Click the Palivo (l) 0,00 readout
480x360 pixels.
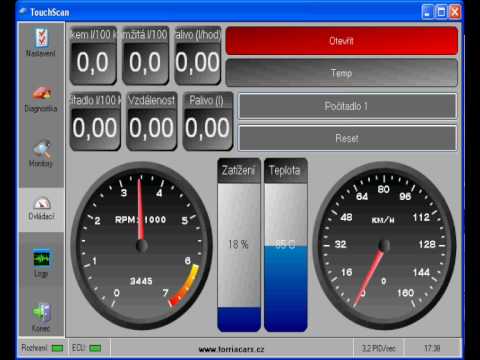point(207,121)
